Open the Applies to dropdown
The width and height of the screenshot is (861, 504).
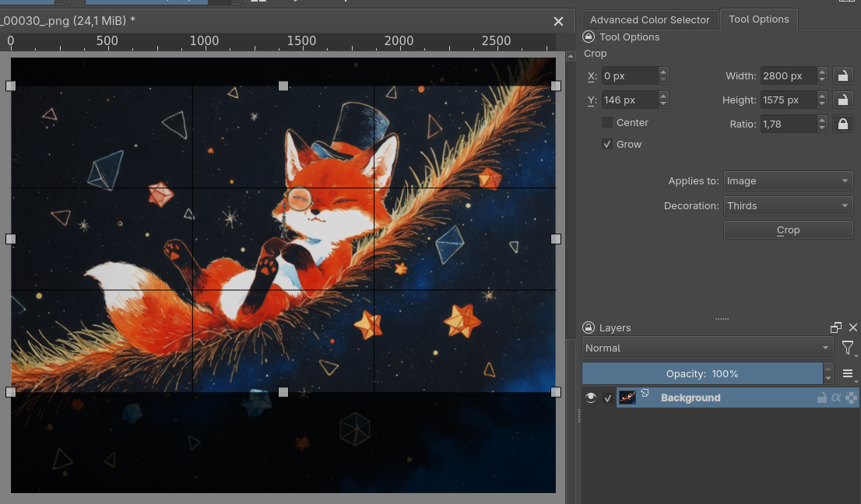click(x=788, y=180)
